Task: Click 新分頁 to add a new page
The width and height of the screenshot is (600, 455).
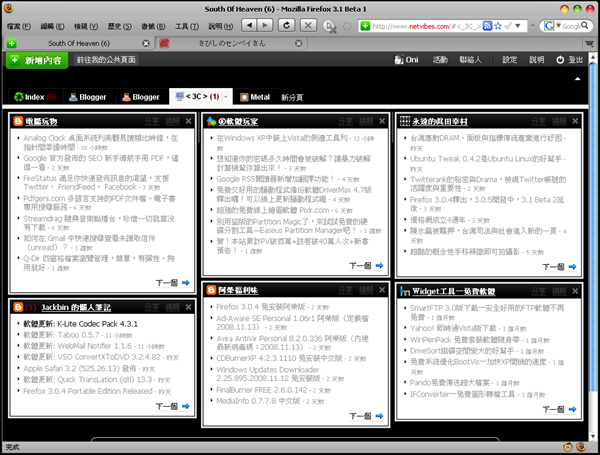Action: pos(292,97)
